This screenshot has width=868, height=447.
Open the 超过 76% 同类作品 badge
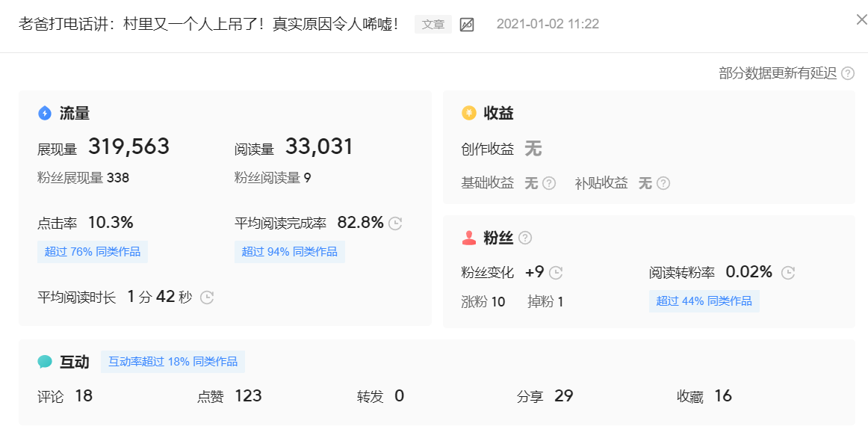93,252
